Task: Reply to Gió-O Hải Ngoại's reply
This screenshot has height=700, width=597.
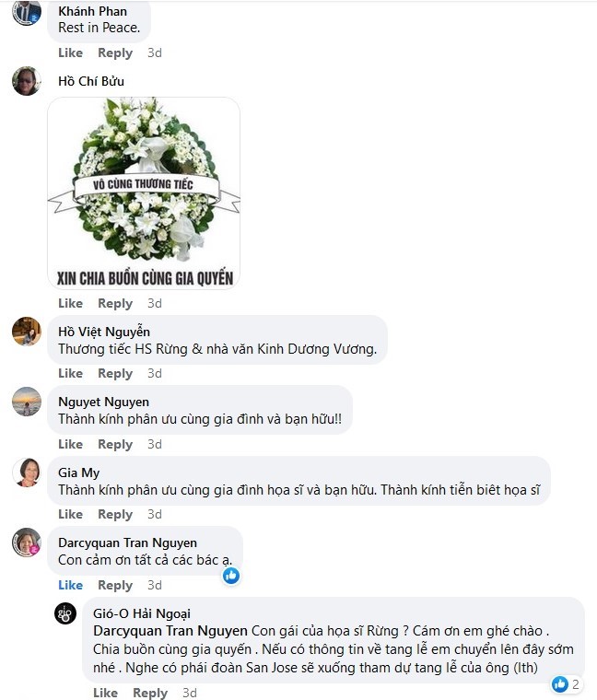Action: 150,693
